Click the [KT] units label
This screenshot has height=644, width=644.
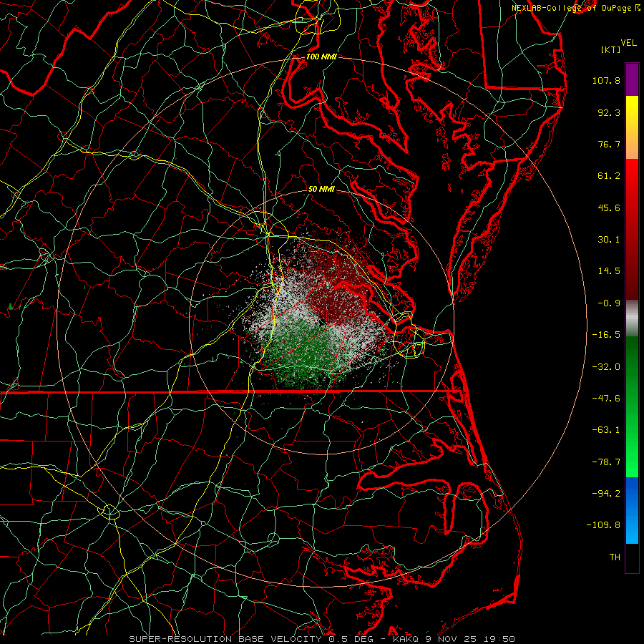pyautogui.click(x=610, y=49)
